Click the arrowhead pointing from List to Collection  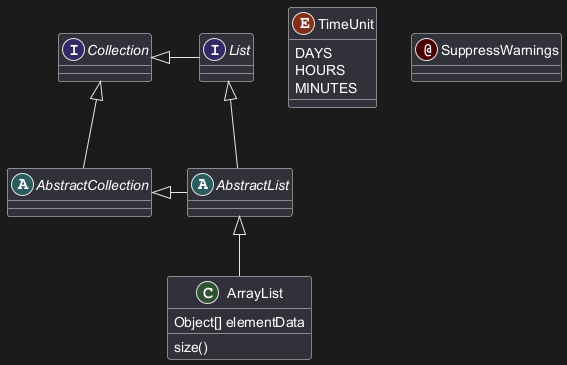click(161, 58)
